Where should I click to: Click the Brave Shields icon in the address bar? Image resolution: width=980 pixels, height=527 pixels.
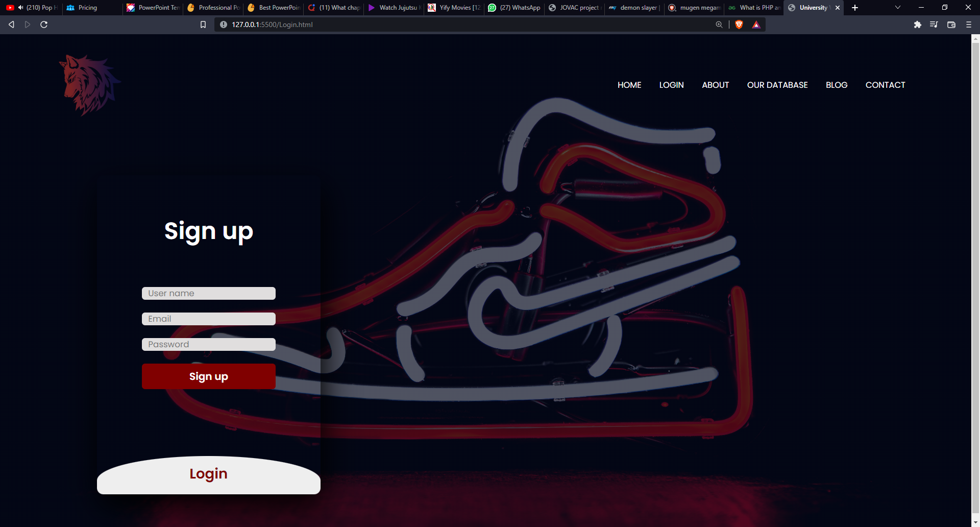point(739,24)
